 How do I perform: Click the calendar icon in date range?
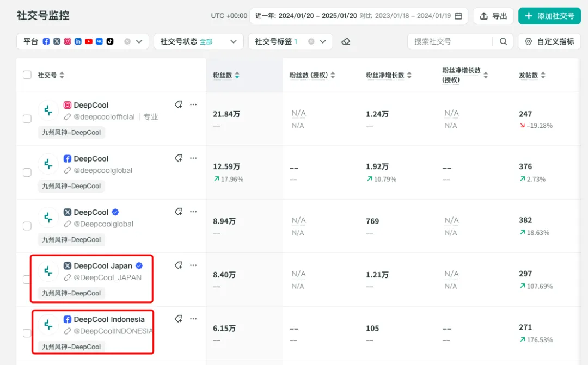tap(458, 16)
